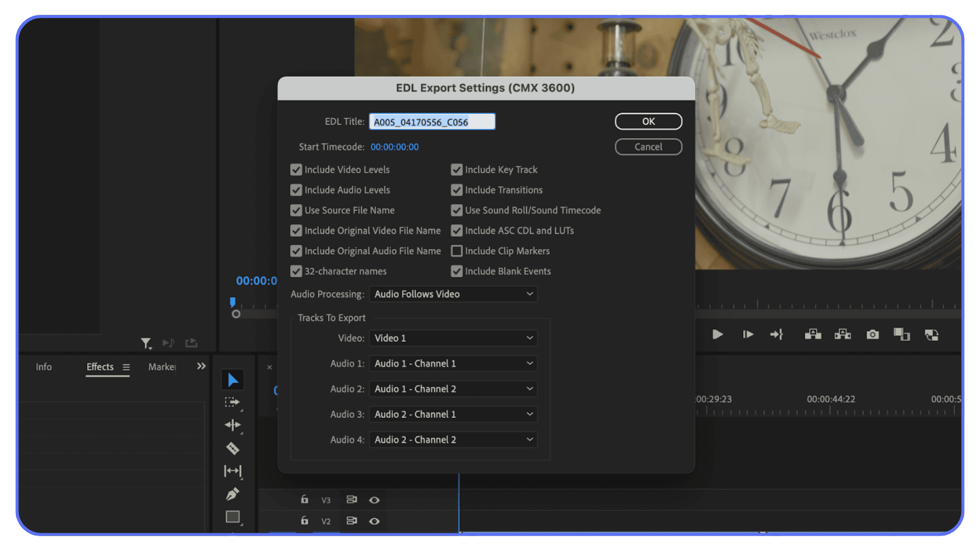The image size is (980, 551).
Task: Hide the V3 track with its eye toggle
Action: (x=375, y=500)
